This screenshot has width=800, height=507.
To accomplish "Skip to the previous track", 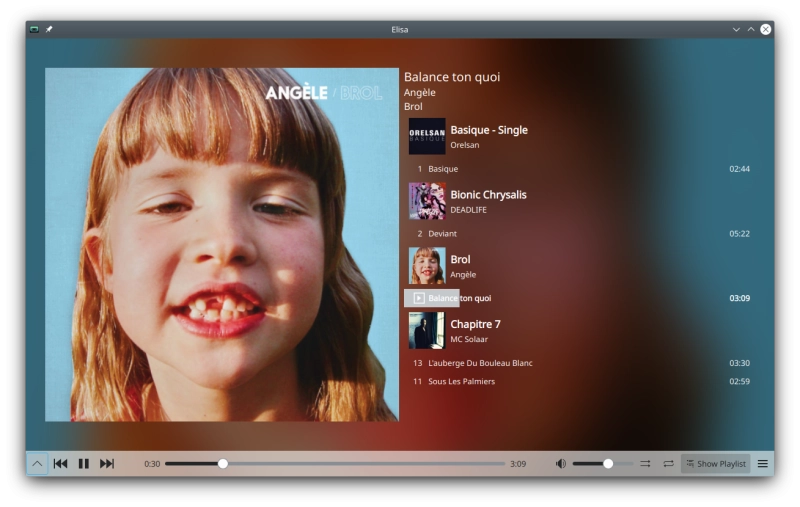I will pyautogui.click(x=60, y=464).
